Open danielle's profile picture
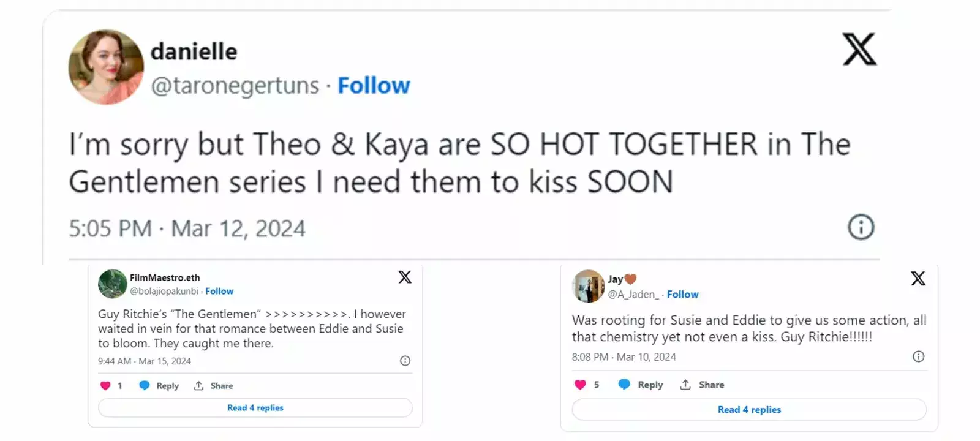 click(106, 67)
